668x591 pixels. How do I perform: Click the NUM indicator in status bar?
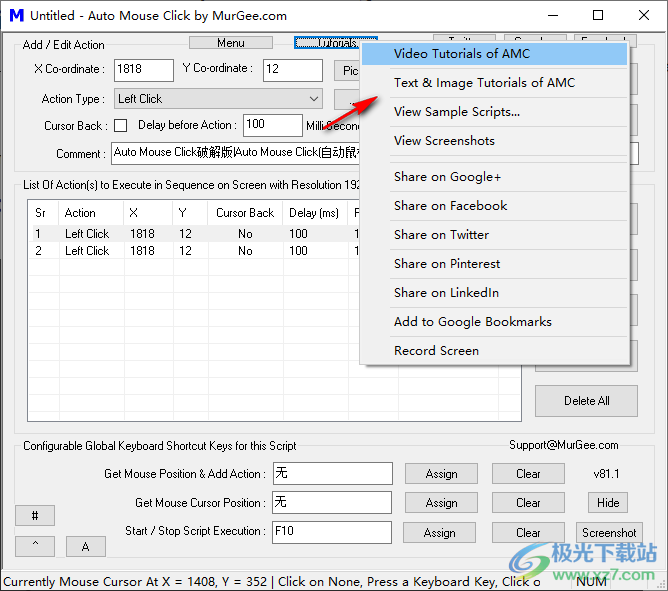[x=591, y=582]
